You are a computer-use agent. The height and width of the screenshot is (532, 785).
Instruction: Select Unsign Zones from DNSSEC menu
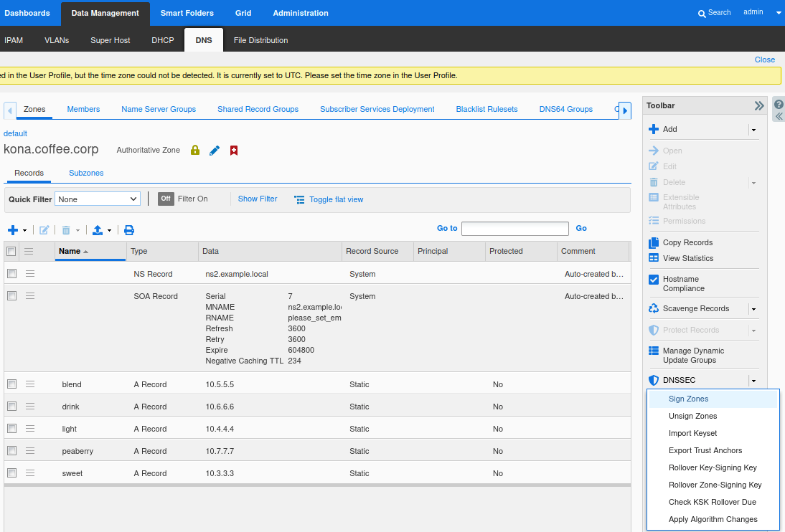[x=692, y=416]
